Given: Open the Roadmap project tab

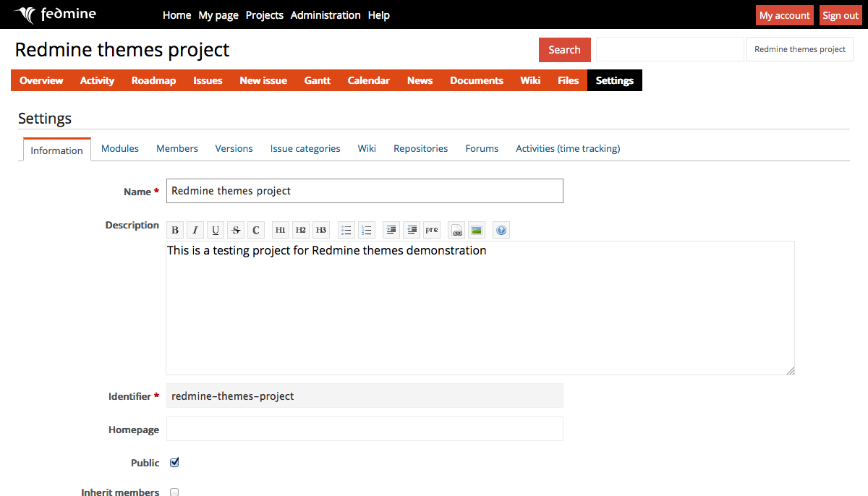Looking at the screenshot, I should pyautogui.click(x=153, y=80).
